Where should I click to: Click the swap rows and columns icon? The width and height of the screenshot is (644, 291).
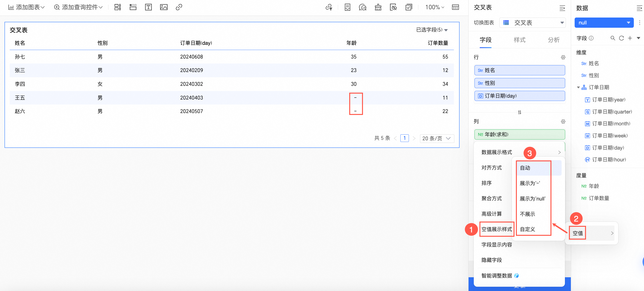[519, 112]
